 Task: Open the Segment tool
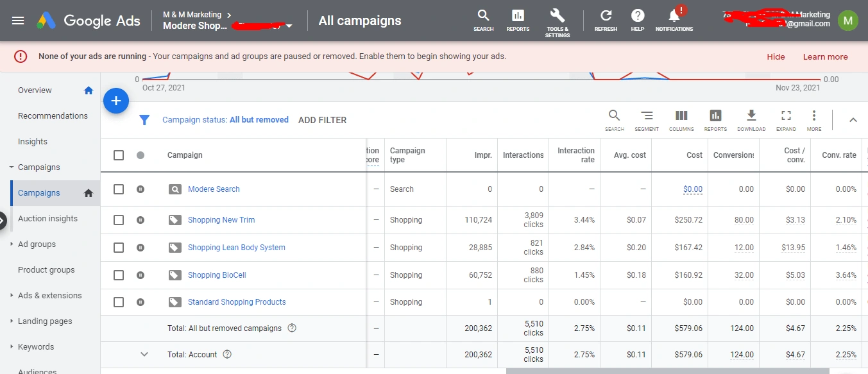pos(647,120)
